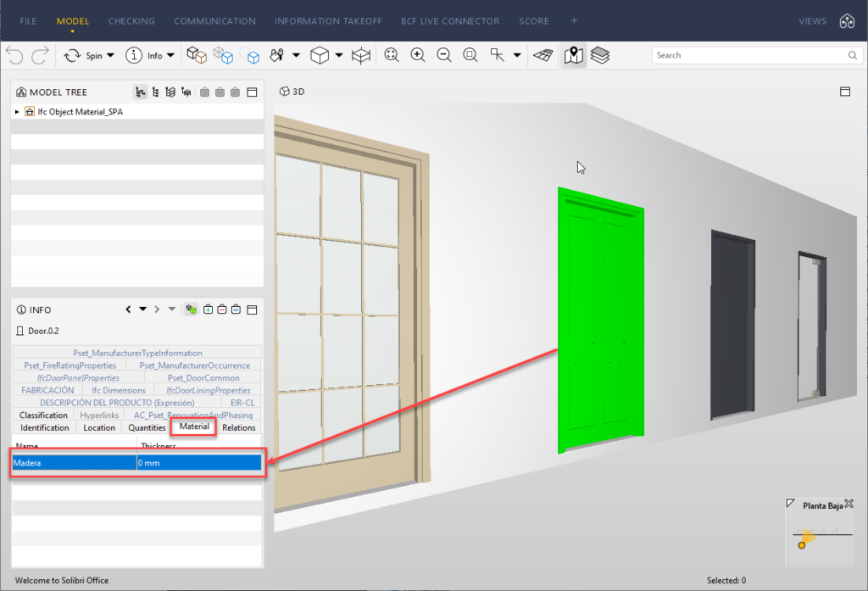Select the green highlighted door in 3D view
Viewport: 868px width, 591px height.
(x=599, y=322)
